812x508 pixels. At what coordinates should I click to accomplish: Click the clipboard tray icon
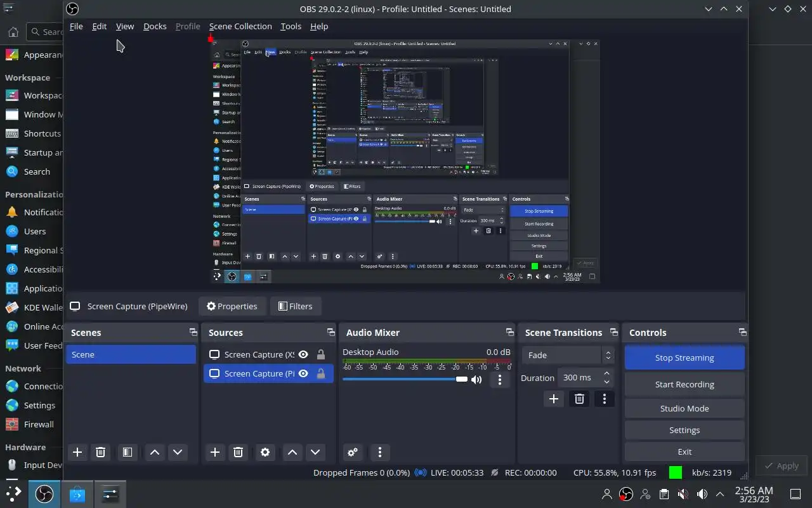(664, 494)
